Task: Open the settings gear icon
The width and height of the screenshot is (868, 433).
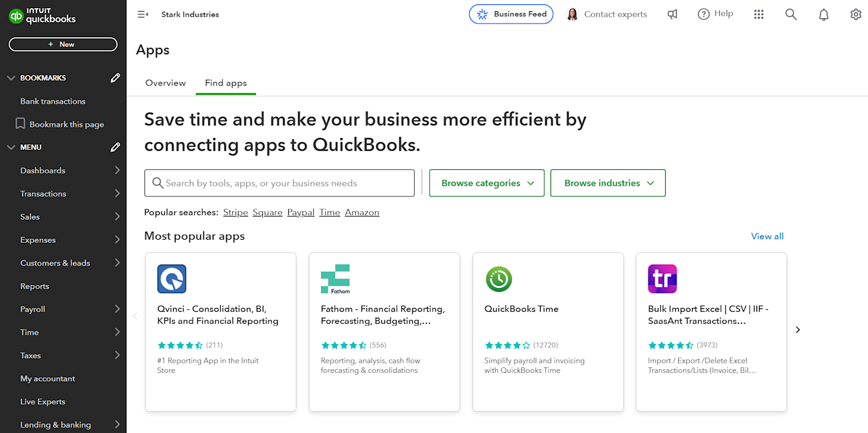Action: 856,14
